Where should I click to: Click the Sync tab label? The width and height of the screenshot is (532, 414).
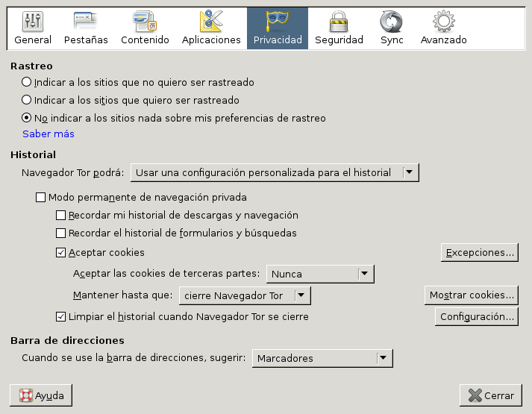pos(392,40)
